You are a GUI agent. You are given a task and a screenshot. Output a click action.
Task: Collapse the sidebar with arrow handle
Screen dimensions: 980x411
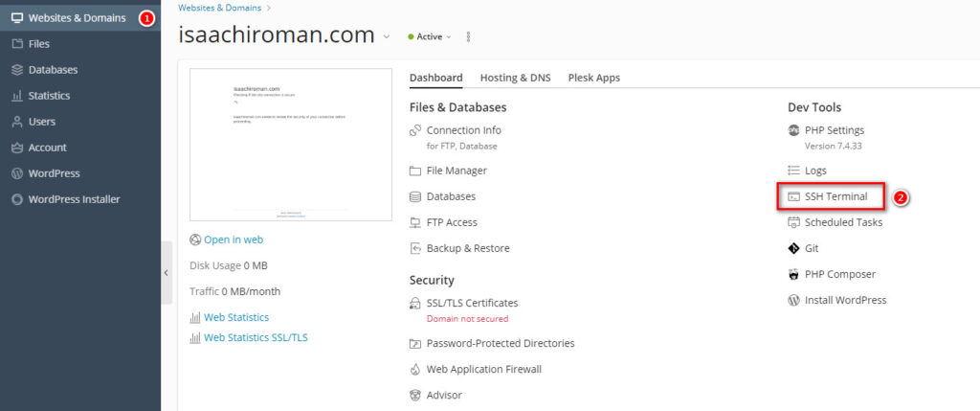pos(167,273)
